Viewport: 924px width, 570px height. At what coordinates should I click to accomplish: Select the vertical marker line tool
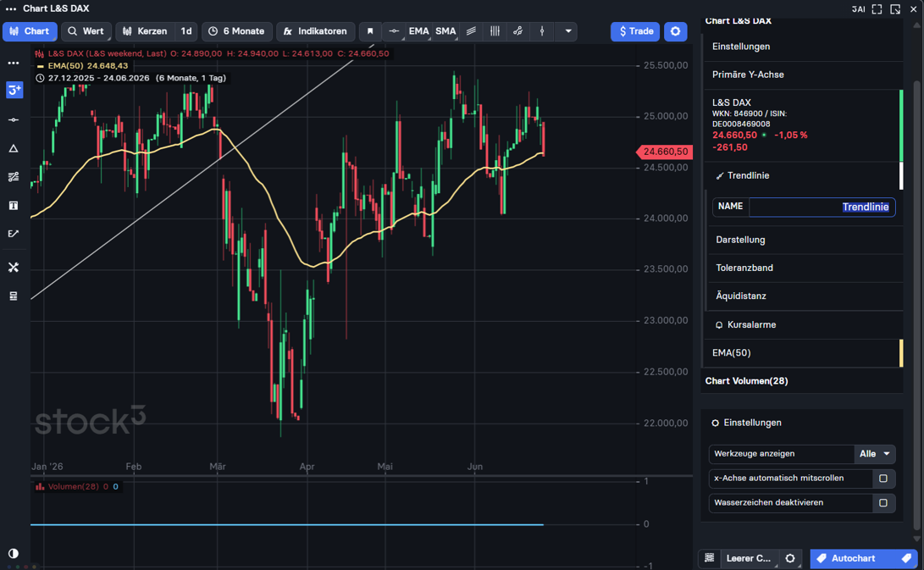[542, 31]
